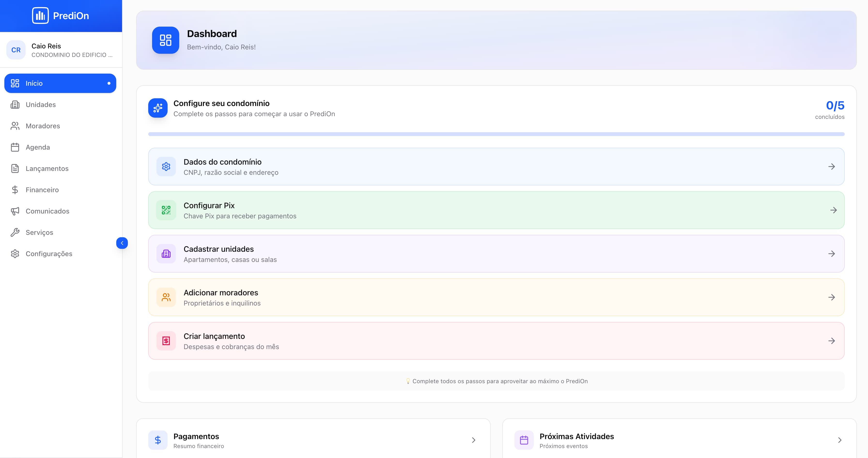Viewport: 868px width, 458px height.
Task: Open Moradores in the sidebar
Action: pyautogui.click(x=43, y=126)
